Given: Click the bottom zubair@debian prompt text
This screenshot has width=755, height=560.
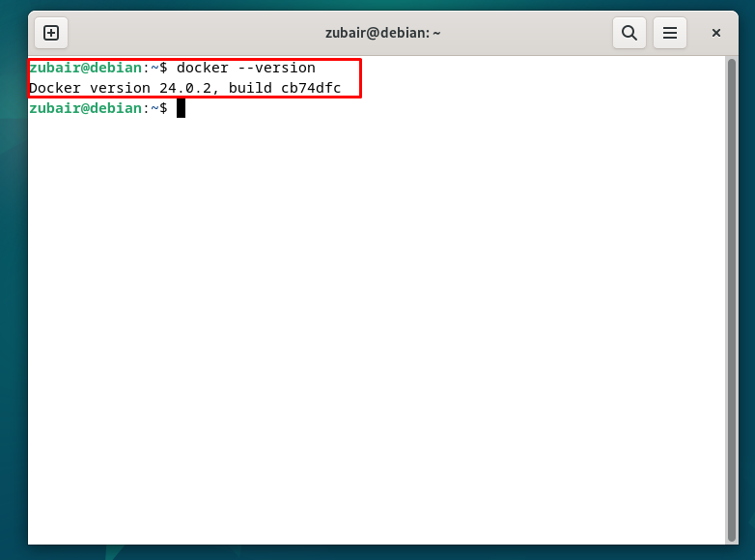Looking at the screenshot, I should pyautogui.click(x=85, y=108).
